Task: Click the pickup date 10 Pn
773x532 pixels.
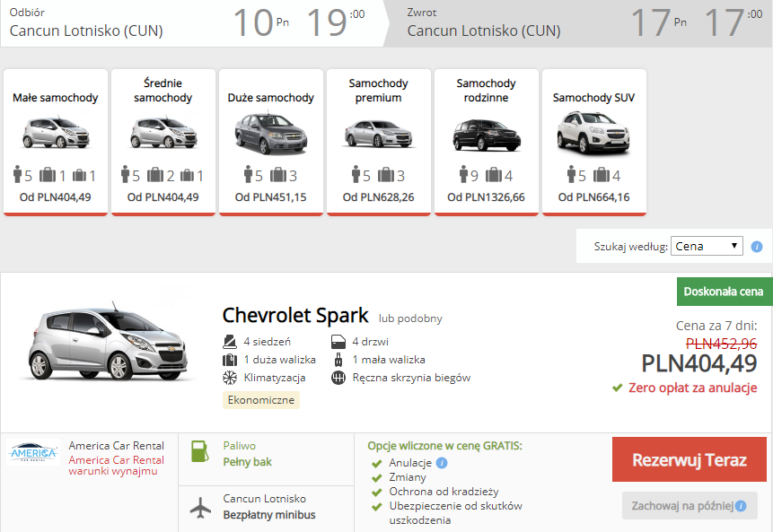Action: [260, 22]
